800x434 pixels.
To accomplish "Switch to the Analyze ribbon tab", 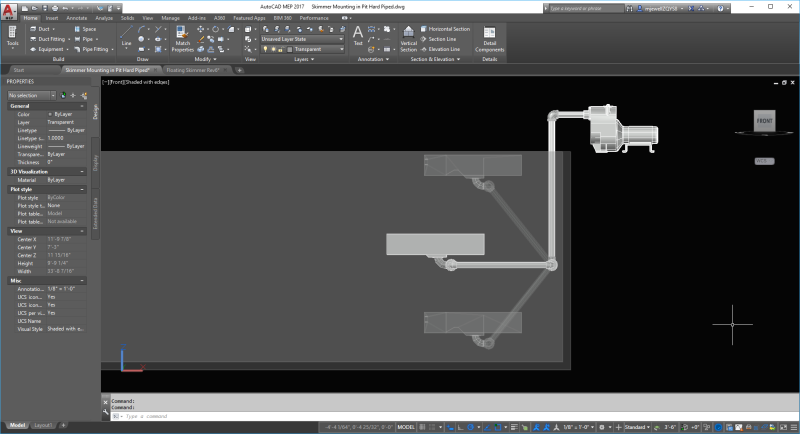I will point(104,18).
